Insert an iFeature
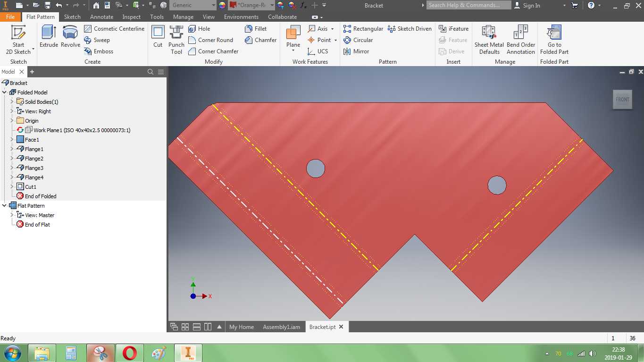The height and width of the screenshot is (362, 644). pos(453,29)
